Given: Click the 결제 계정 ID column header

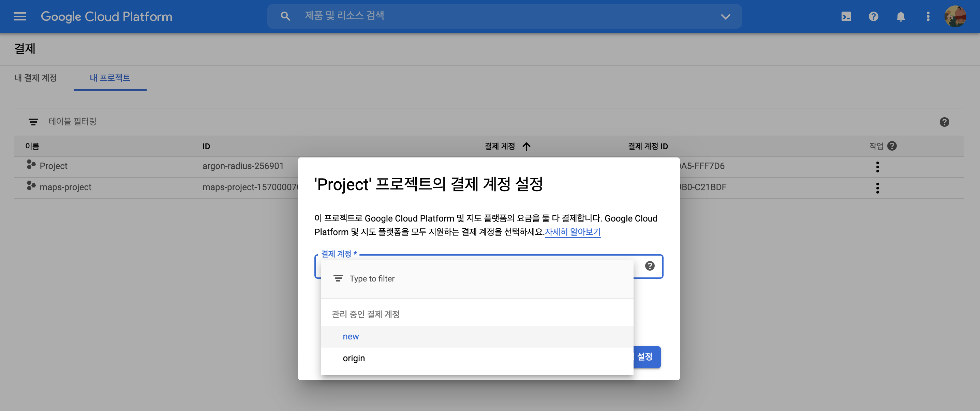Looking at the screenshot, I should click(x=648, y=147).
